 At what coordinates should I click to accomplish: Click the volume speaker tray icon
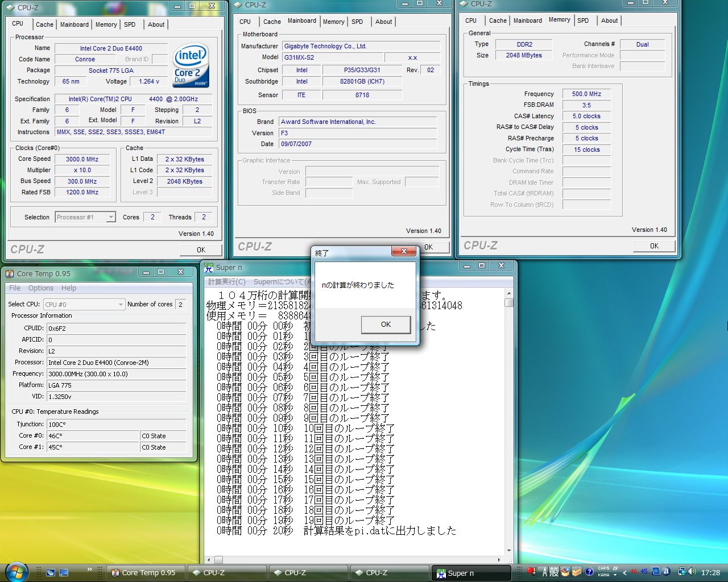pos(692,572)
